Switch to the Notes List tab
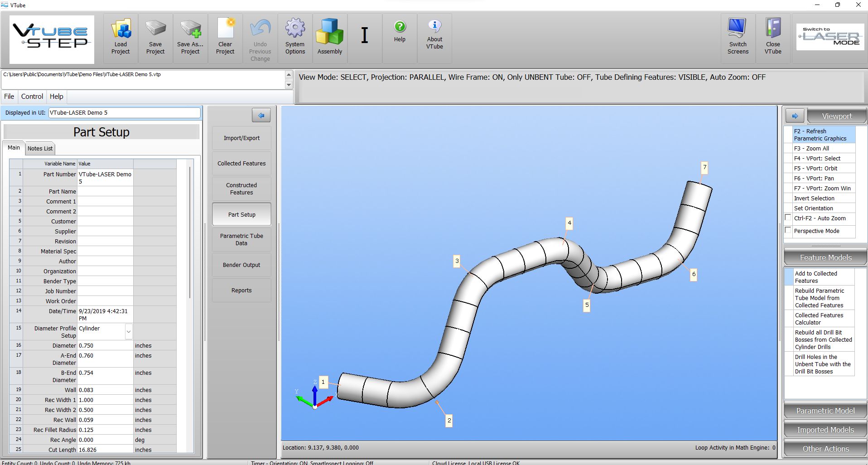 coord(40,148)
